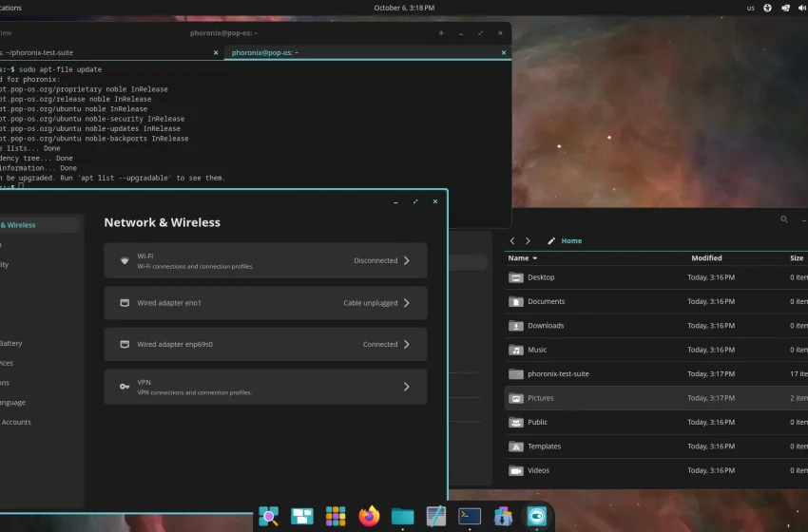Click Documents row's 'Today, 3:16 PM' date

(711, 302)
